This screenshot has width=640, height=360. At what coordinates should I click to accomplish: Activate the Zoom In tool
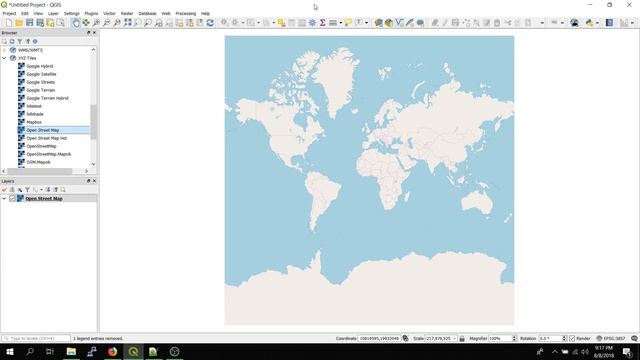(96, 23)
